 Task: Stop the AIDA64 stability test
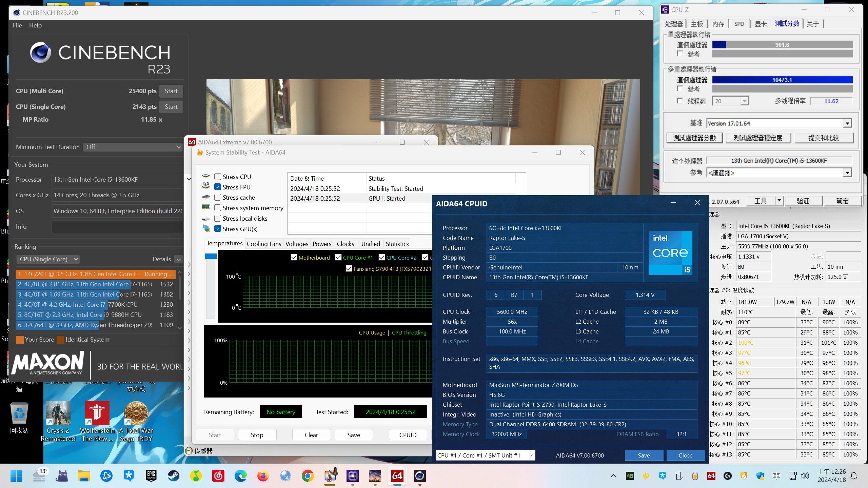click(257, 435)
